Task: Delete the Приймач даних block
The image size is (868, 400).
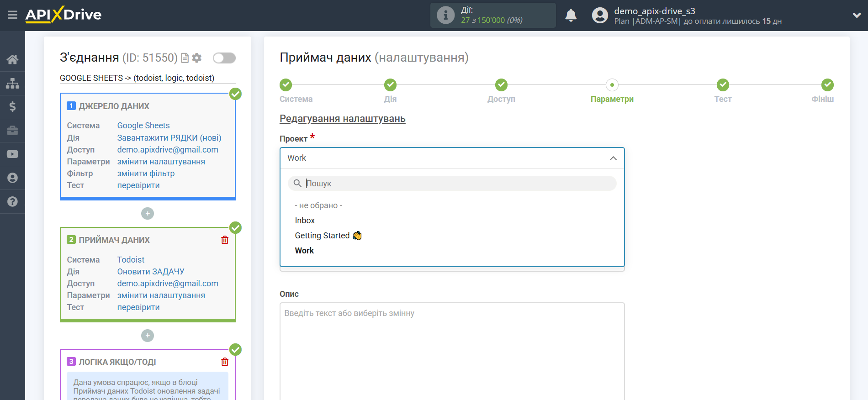Action: click(225, 240)
